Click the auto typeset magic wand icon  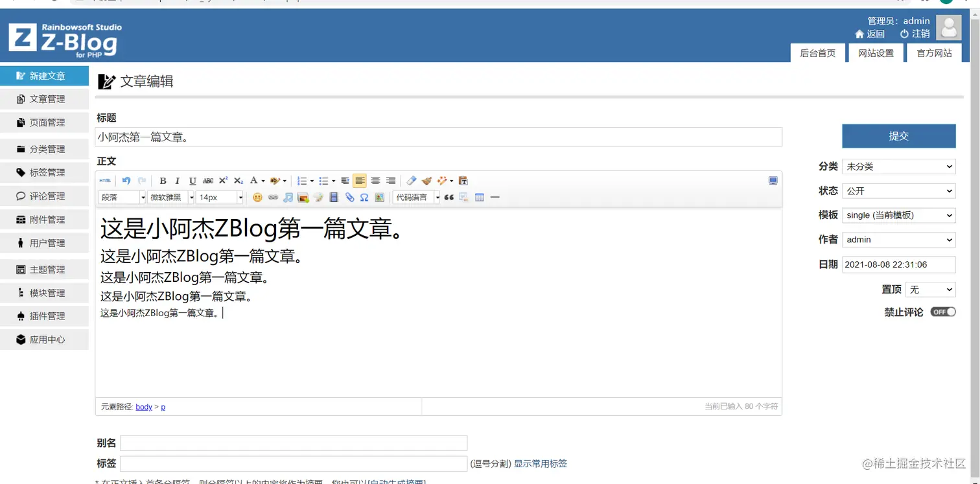coord(443,181)
